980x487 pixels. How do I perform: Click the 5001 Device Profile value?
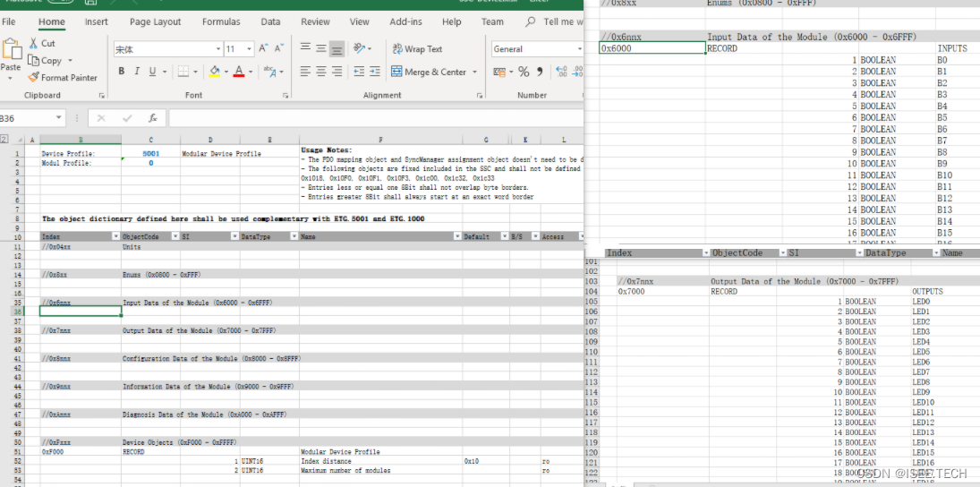(150, 153)
